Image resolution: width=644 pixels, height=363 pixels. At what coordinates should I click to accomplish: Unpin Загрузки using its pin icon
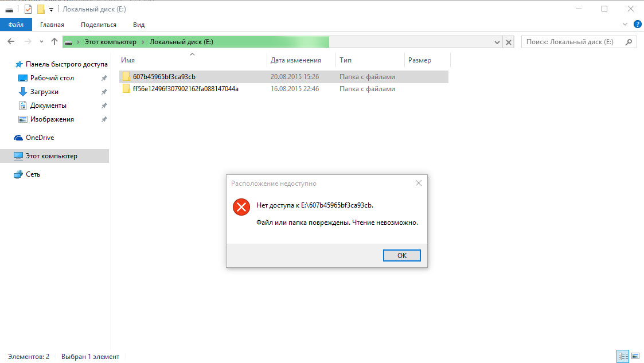104,92
